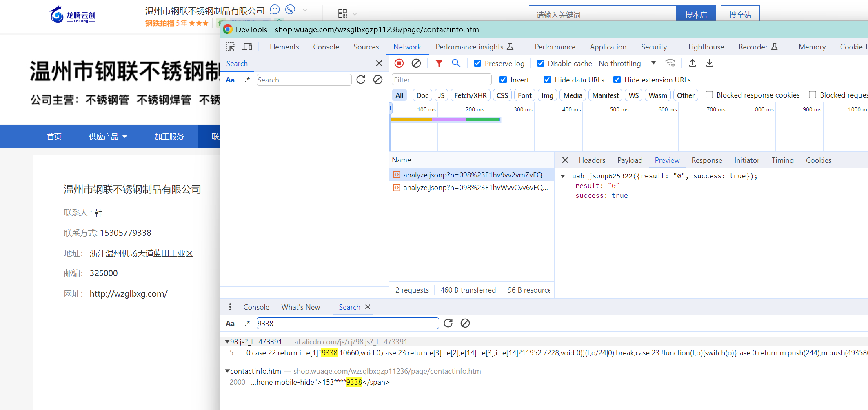This screenshot has height=410, width=868.
Task: Click the phone icon near company name
Action: coord(290,9)
